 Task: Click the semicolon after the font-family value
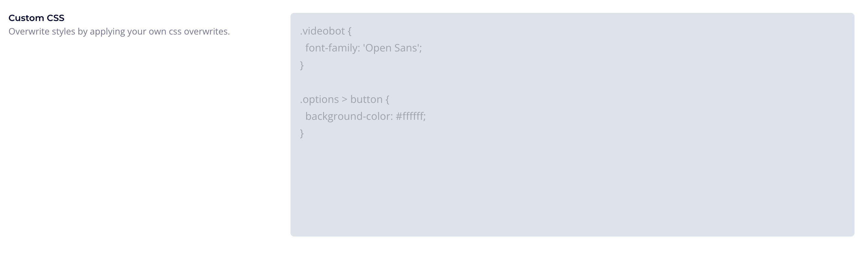click(x=421, y=48)
